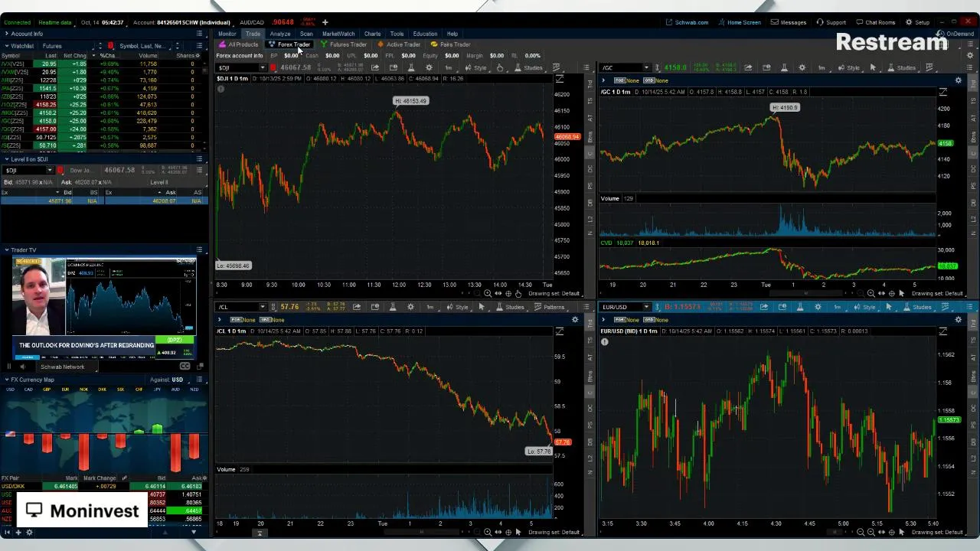Click the share icon on $DJI chart
The height and width of the screenshot is (551, 980).
tap(375, 67)
